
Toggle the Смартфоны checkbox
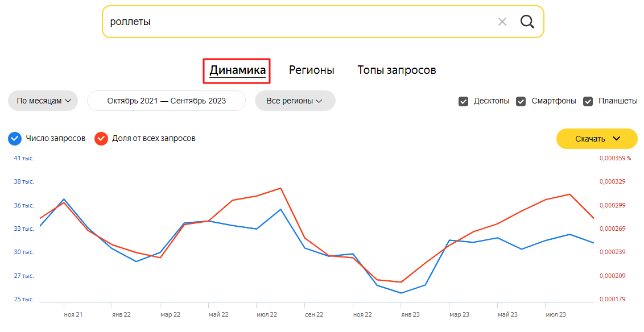pyautogui.click(x=521, y=101)
